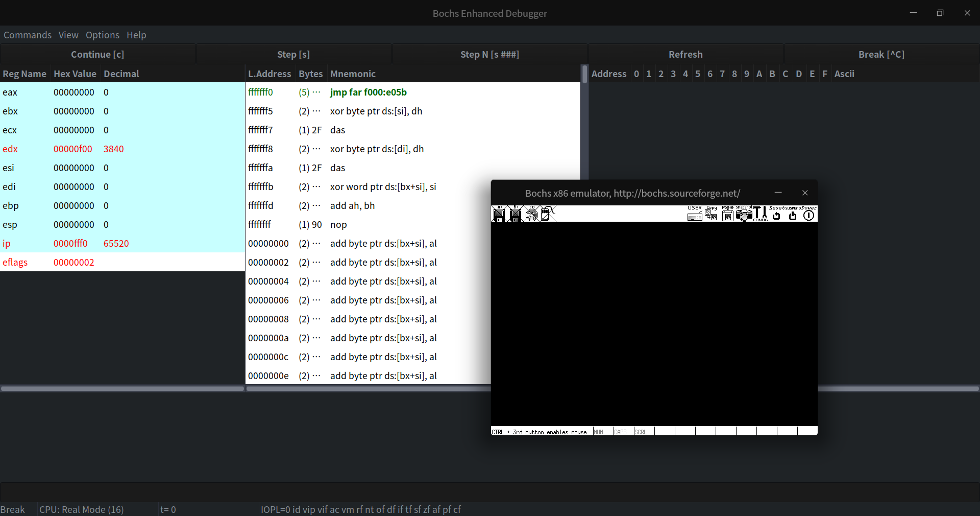Click the L.Address column header
The image size is (980, 516).
point(269,74)
